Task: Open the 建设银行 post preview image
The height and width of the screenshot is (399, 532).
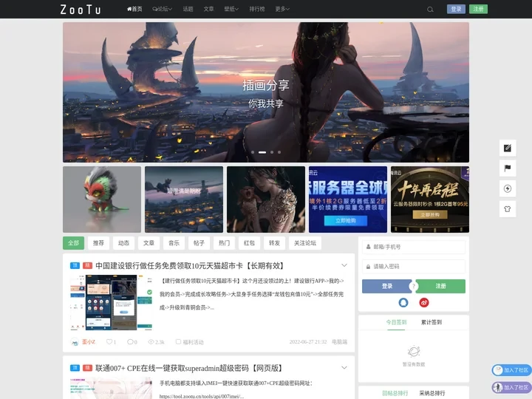Action: pos(112,302)
